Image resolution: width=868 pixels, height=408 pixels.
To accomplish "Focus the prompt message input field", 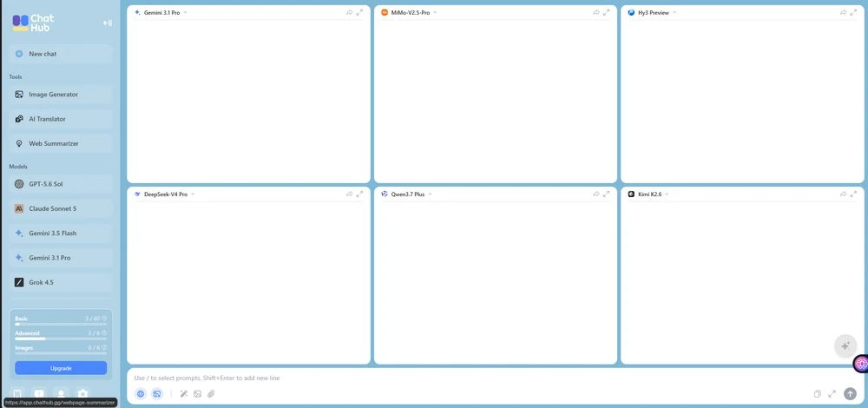I will (487, 378).
